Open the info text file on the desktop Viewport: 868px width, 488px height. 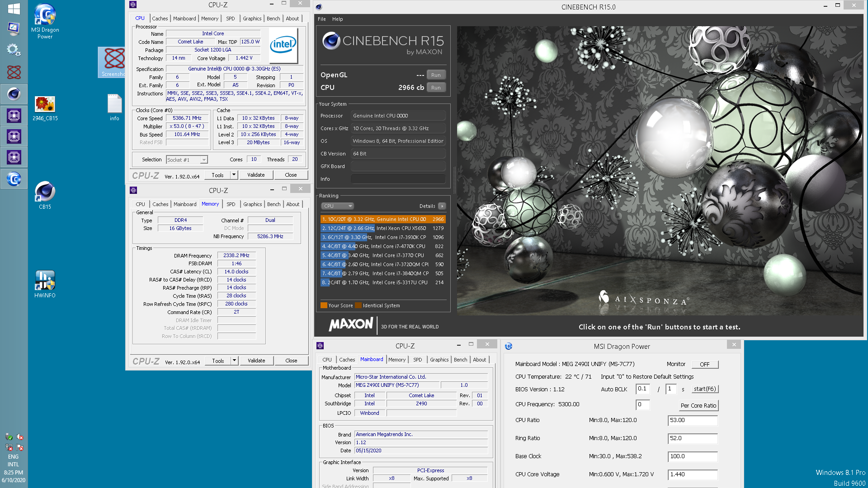point(114,108)
